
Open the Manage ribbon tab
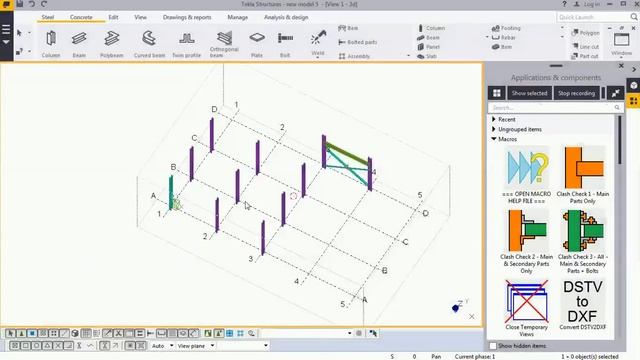click(238, 17)
